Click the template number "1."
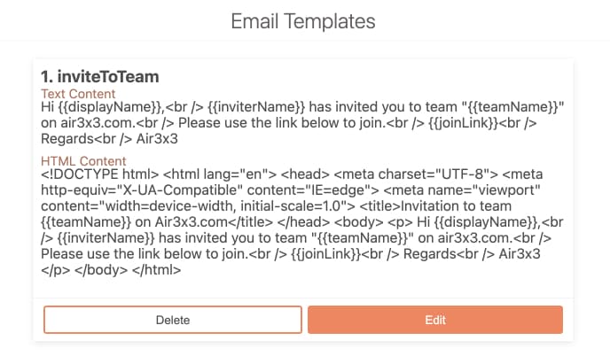Image resolution: width=610 pixels, height=364 pixels. 49,77
